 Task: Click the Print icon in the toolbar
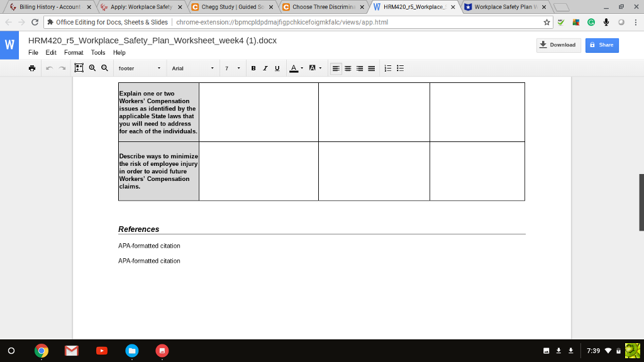31,68
